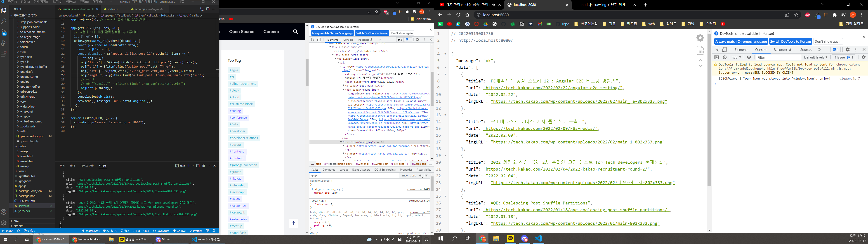The image size is (868, 244).
Task: Click Run and Debug icon in activity bar
Action: point(4,43)
